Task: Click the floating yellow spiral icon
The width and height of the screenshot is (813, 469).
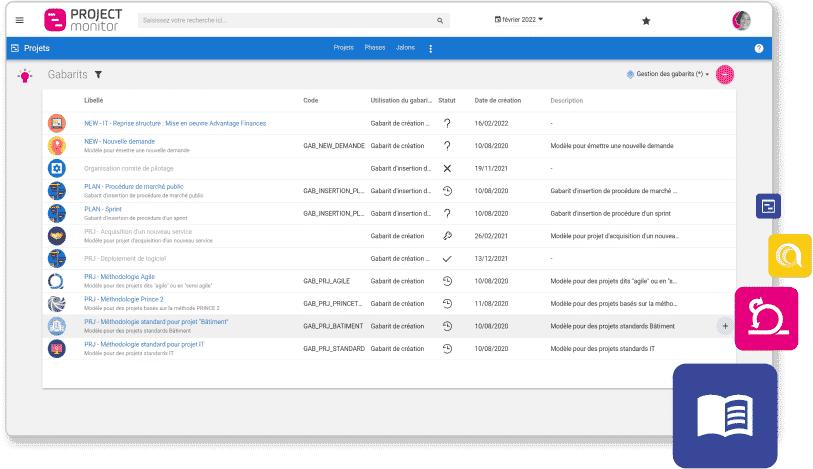Action: click(x=790, y=255)
